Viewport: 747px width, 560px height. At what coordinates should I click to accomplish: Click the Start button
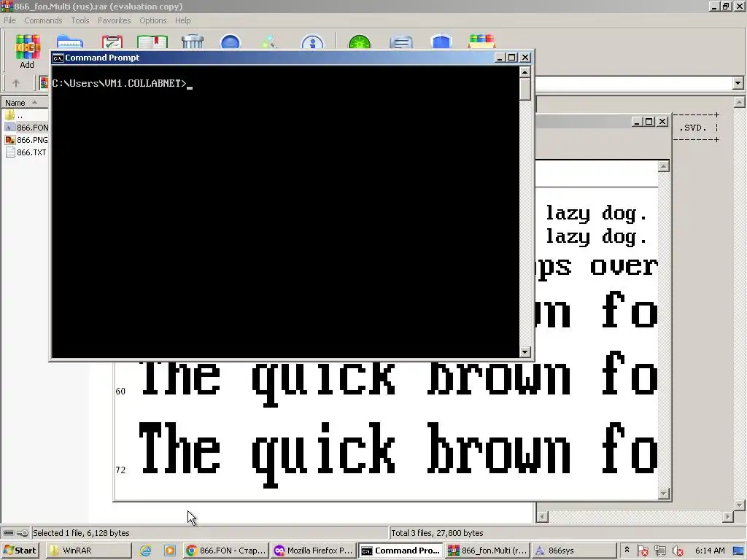click(20, 551)
